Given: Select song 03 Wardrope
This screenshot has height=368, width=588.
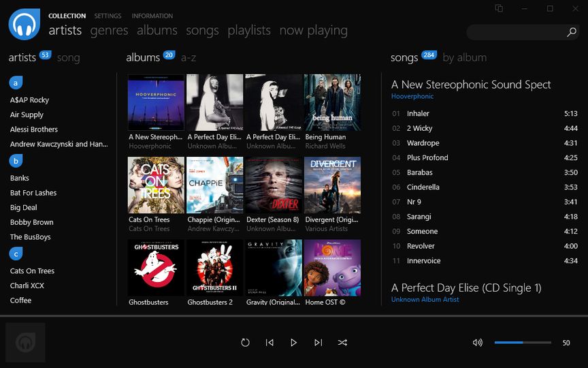Looking at the screenshot, I should click(485, 142).
